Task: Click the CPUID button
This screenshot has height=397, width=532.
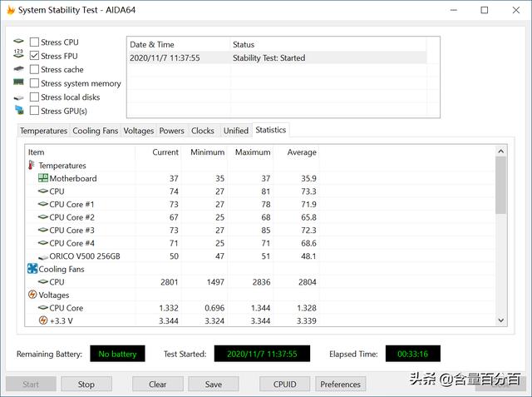Action: [279, 384]
